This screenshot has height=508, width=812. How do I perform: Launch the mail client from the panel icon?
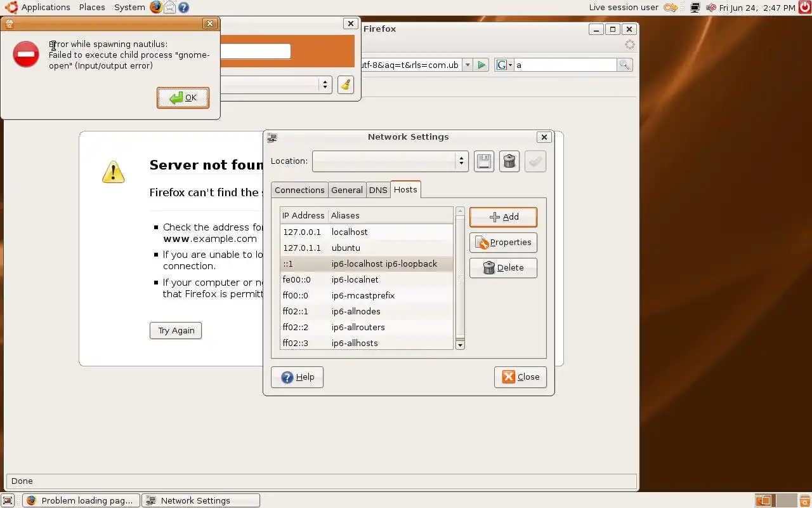point(170,8)
